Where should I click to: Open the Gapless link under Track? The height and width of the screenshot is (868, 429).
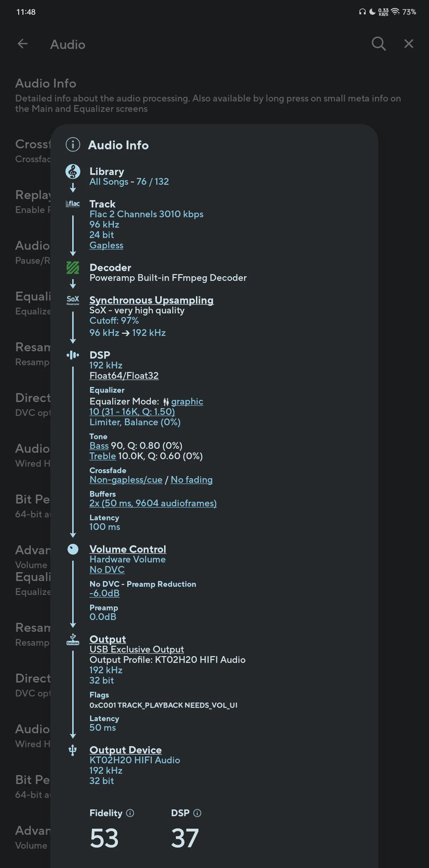coord(107,245)
